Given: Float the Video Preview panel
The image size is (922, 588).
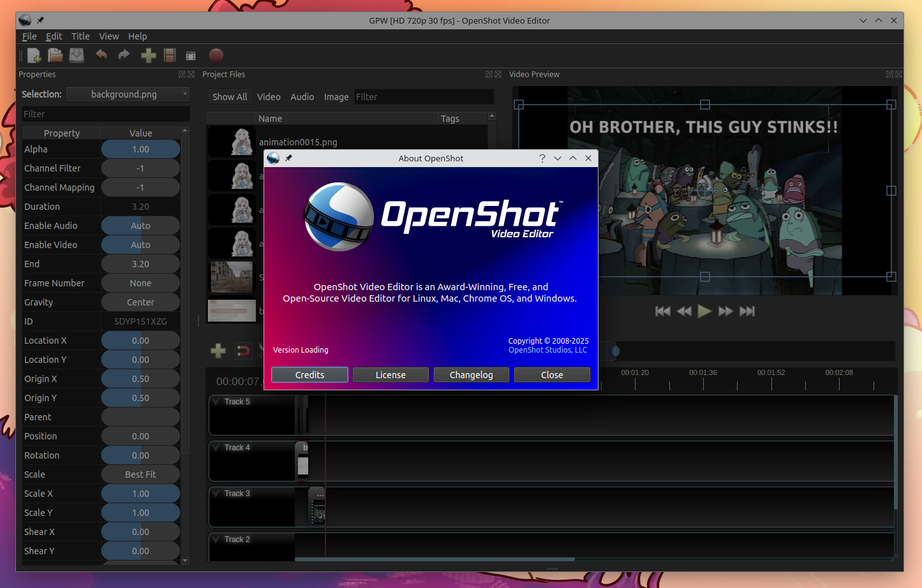Looking at the screenshot, I should (889, 75).
